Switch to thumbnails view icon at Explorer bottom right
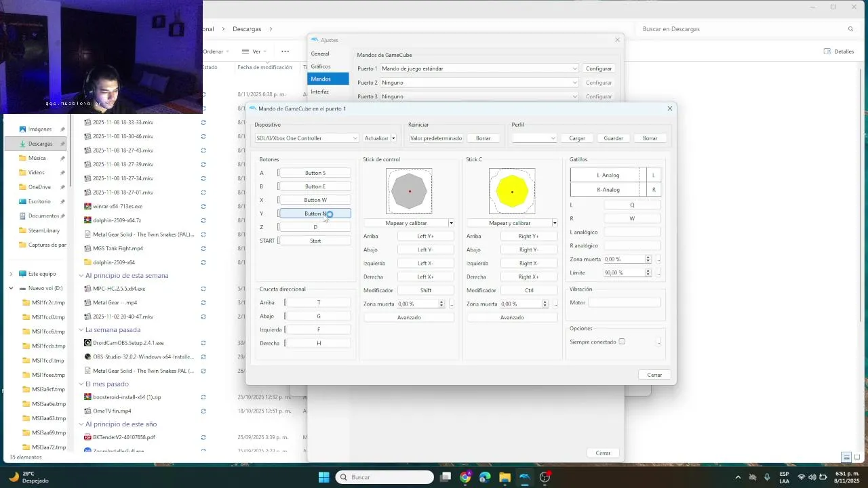Image resolution: width=868 pixels, height=488 pixels. [856, 457]
